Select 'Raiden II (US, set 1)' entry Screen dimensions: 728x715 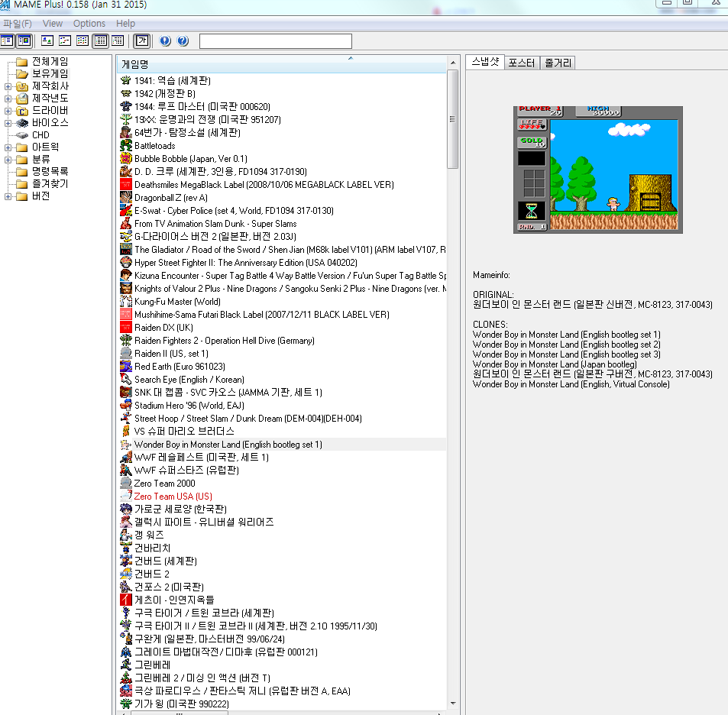pos(171,354)
